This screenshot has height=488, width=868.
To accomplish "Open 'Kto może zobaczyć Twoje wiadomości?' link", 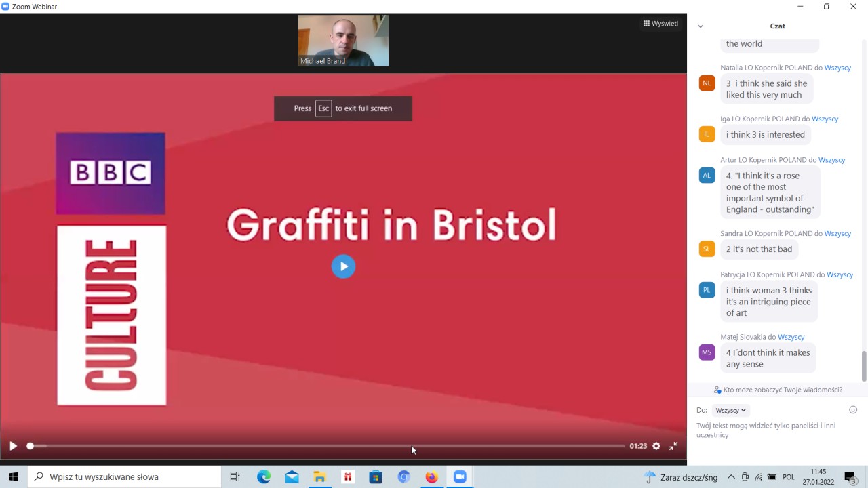I will click(778, 390).
